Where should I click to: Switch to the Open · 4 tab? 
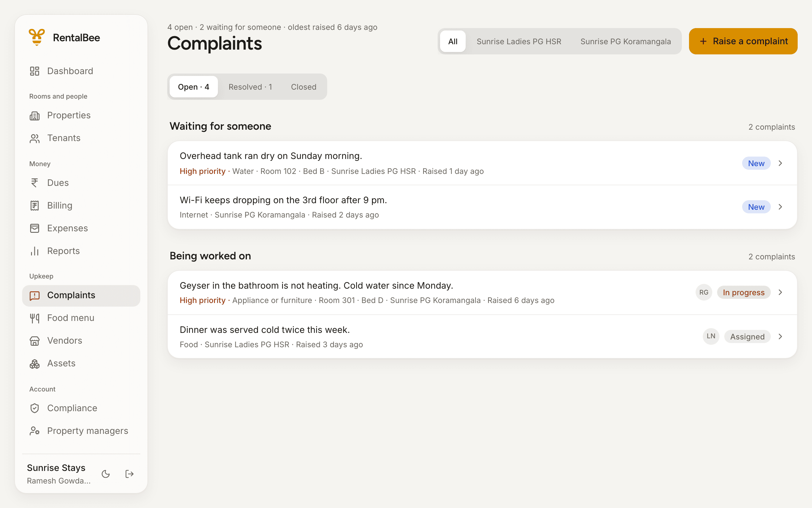[x=194, y=87]
